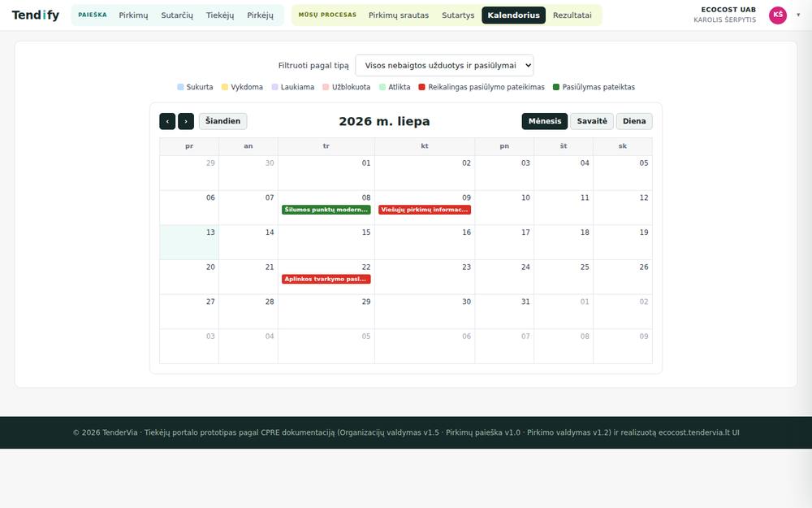812x508 pixels.
Task: Click the 'pr' weekday column header
Action: point(189,146)
